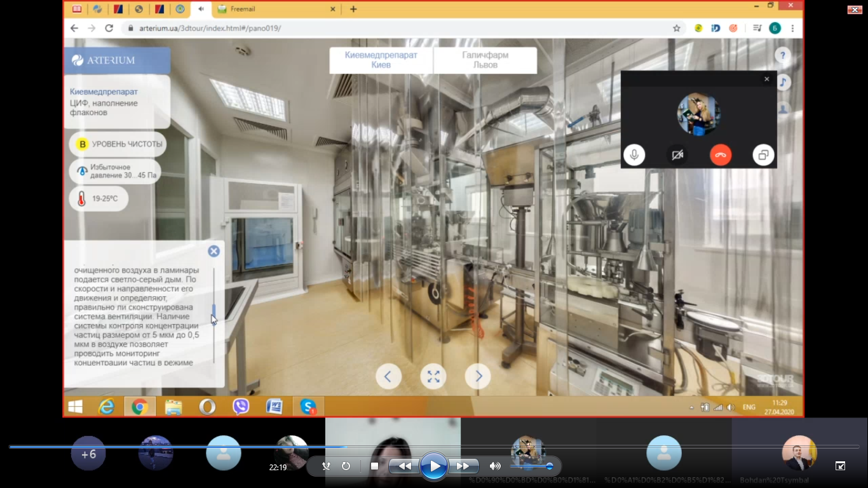Click the yellow-green extension icon

point(698,28)
